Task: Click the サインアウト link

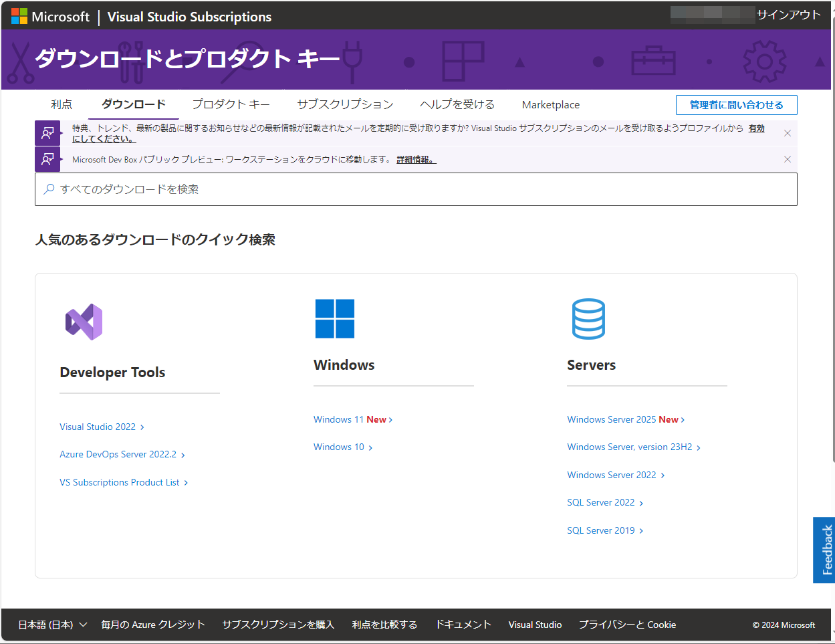Action: 788,15
